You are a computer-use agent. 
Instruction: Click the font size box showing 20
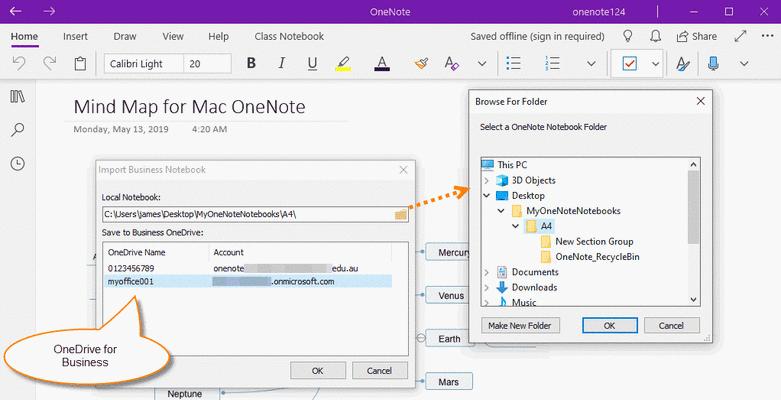coord(207,64)
